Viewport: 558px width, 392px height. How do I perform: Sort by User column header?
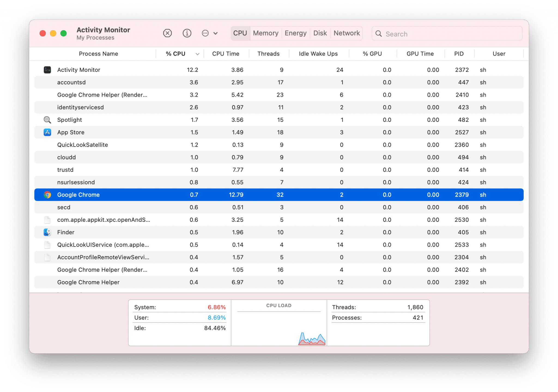(499, 54)
